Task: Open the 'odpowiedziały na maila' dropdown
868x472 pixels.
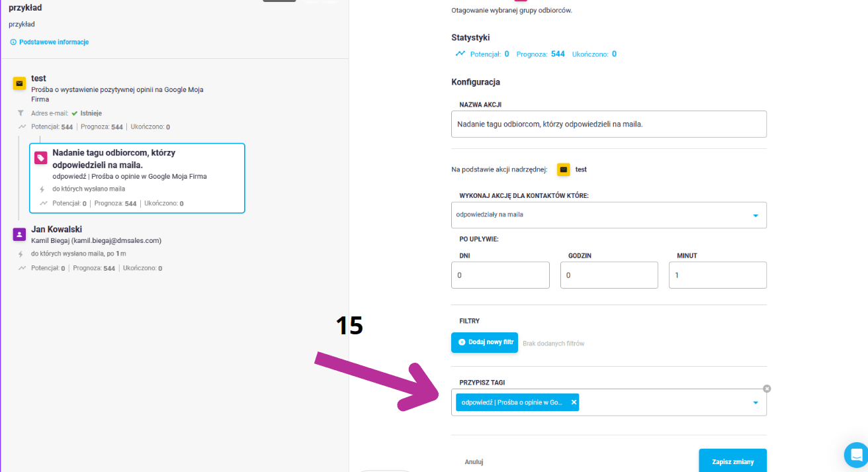Action: (609, 215)
